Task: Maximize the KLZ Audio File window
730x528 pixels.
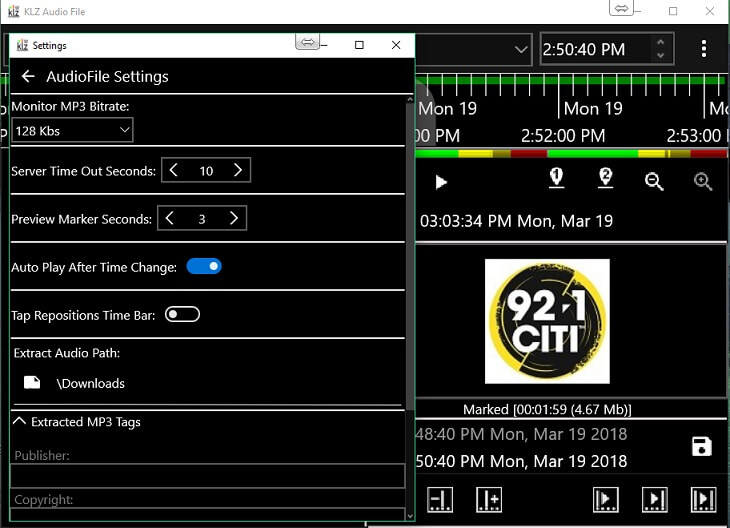Action: pyautogui.click(x=673, y=11)
